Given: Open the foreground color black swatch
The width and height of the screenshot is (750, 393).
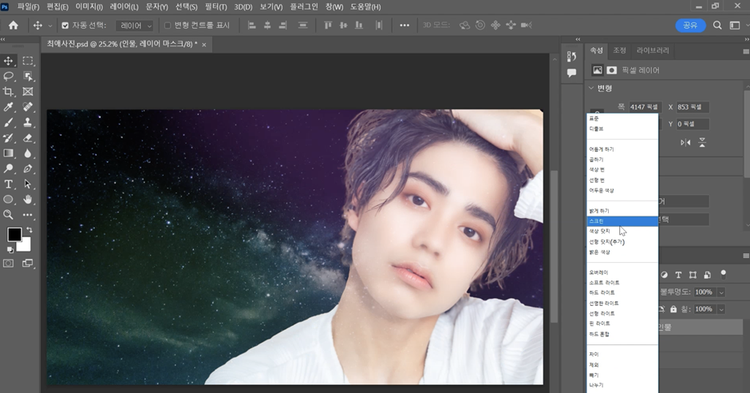Looking at the screenshot, I should pyautogui.click(x=14, y=235).
